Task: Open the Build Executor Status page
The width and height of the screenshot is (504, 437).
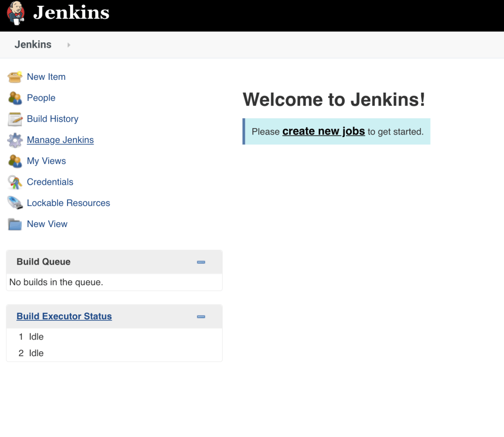Action: click(64, 316)
